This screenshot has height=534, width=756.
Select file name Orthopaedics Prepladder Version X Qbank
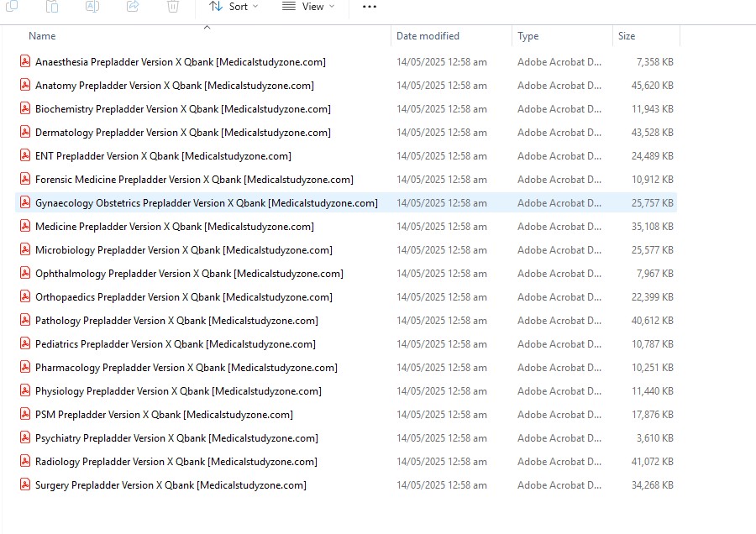point(184,297)
